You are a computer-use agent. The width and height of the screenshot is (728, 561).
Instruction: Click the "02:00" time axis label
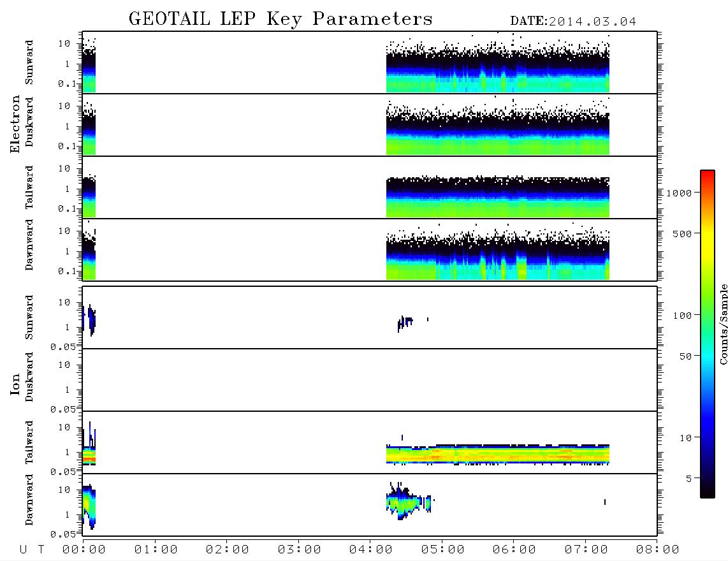click(228, 550)
